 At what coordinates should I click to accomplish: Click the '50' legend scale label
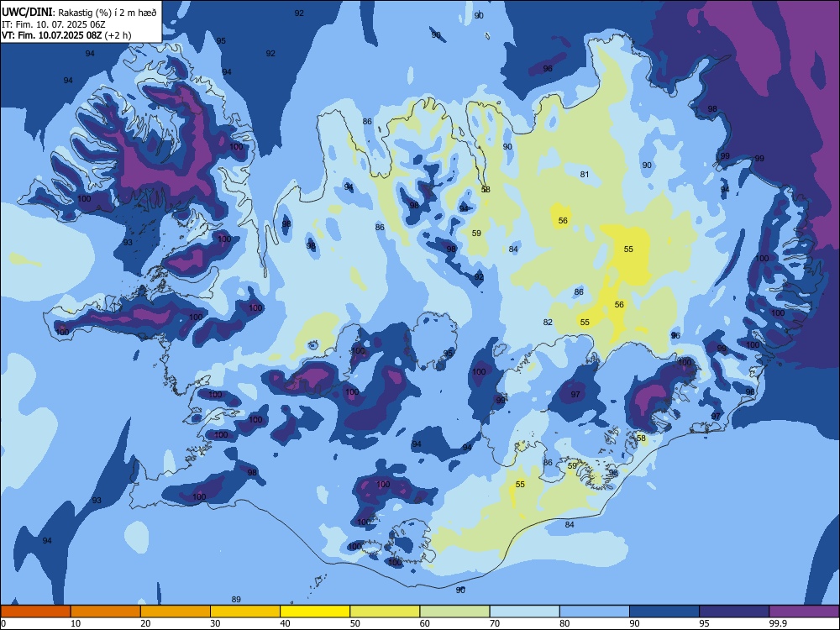click(355, 623)
